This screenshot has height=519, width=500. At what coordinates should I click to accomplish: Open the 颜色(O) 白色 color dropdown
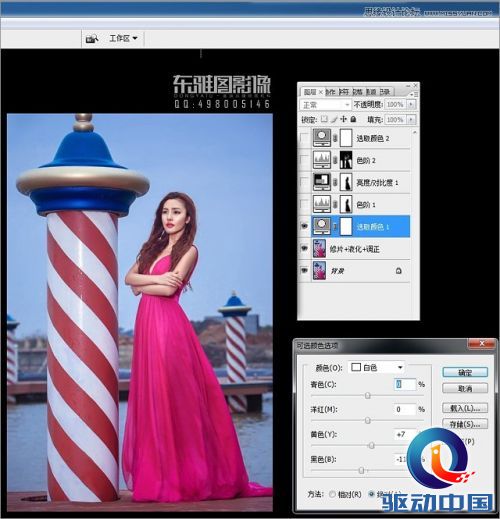click(376, 367)
